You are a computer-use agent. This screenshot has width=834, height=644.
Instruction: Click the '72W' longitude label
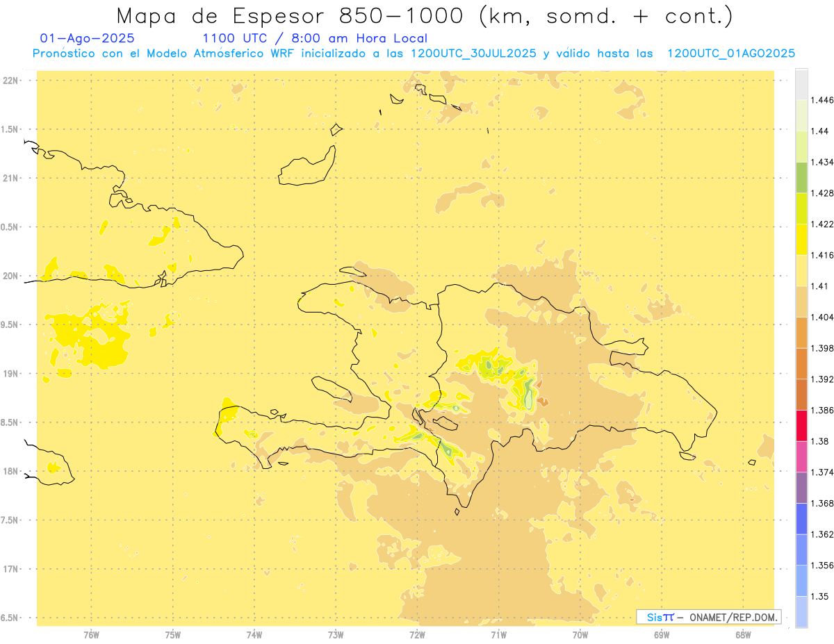(x=417, y=635)
